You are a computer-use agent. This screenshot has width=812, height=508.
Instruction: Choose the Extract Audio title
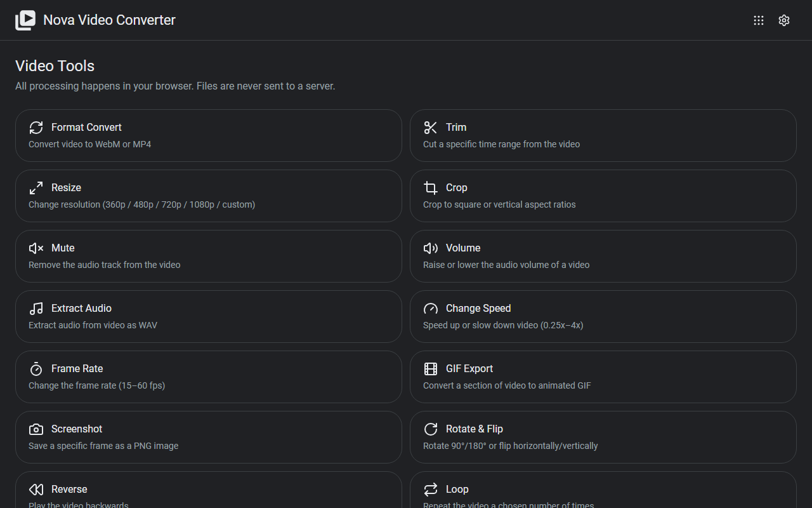click(81, 308)
